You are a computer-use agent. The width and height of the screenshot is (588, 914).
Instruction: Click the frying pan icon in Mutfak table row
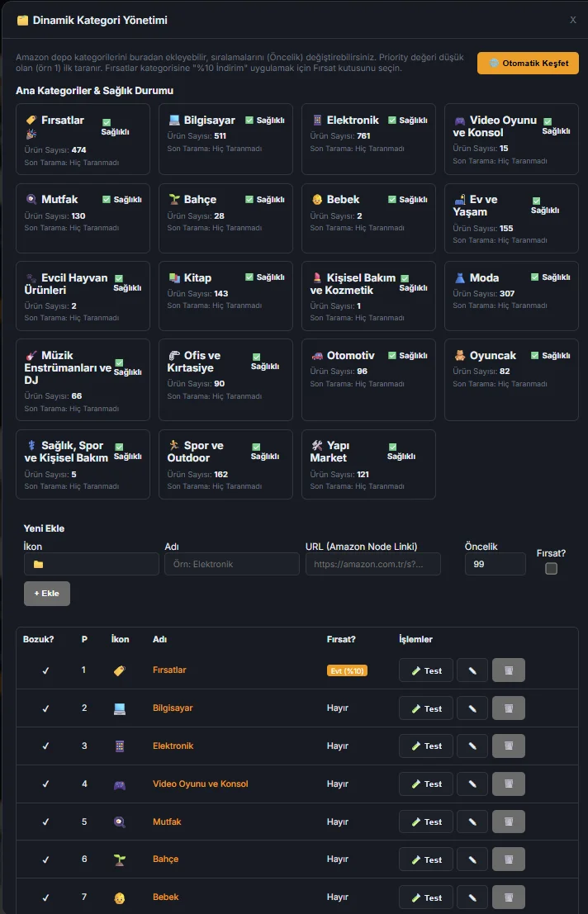120,822
